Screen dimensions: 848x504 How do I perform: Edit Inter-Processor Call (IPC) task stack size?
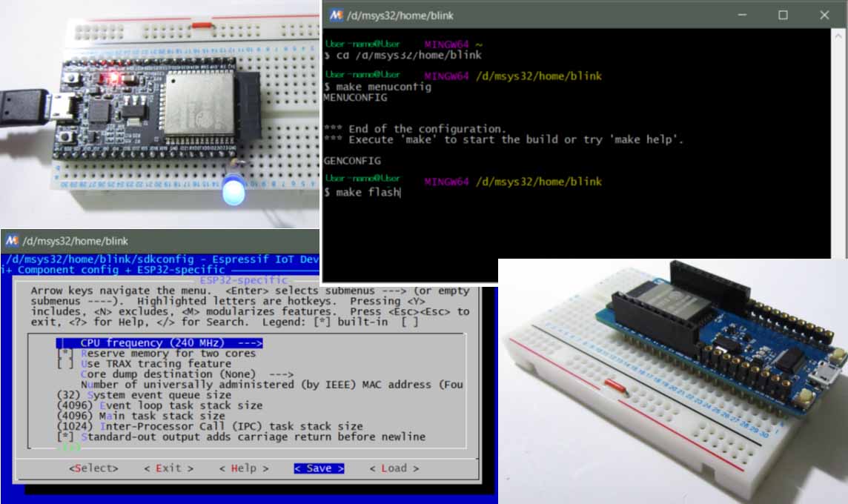point(210,426)
